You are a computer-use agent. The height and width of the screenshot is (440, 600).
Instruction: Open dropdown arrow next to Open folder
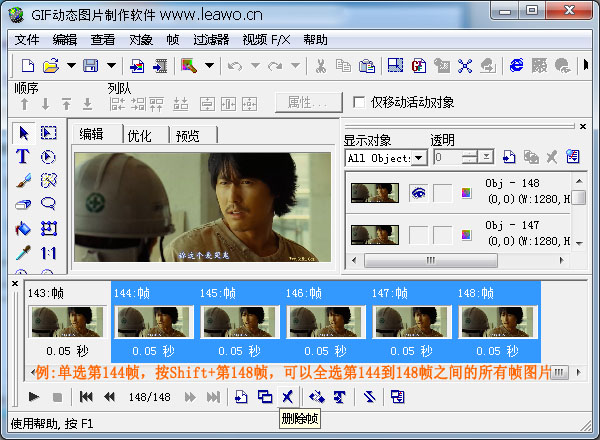click(71, 65)
